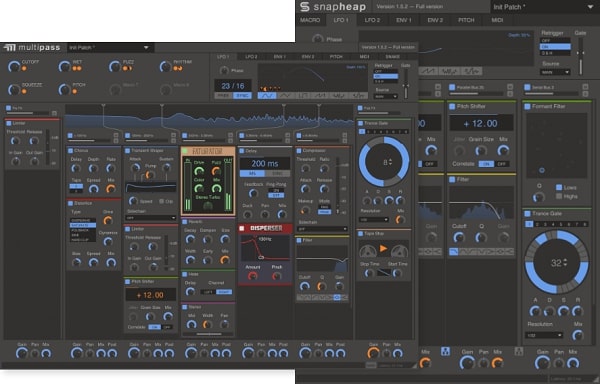Click the Disperser Pinch knob
600x384 pixels.
click(x=277, y=276)
